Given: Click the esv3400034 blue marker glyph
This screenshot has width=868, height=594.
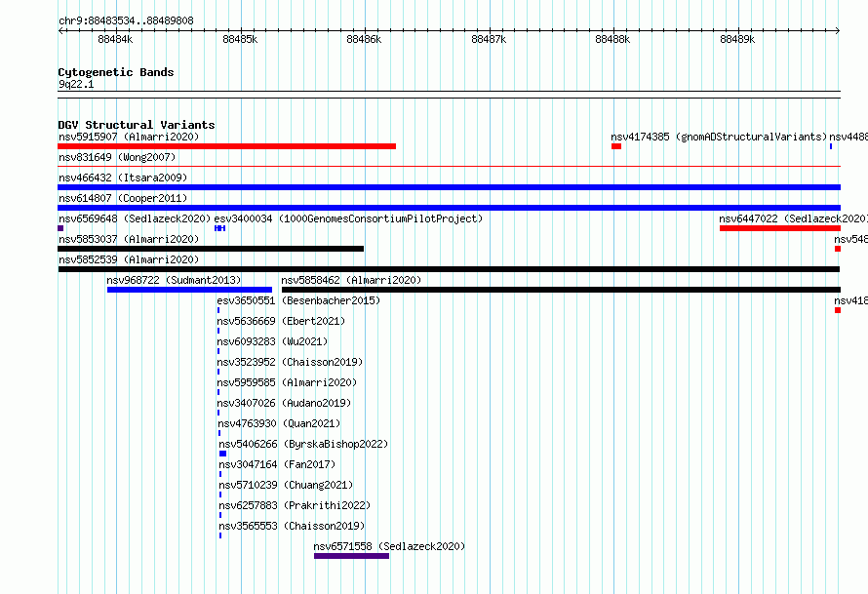Looking at the screenshot, I should (x=219, y=228).
